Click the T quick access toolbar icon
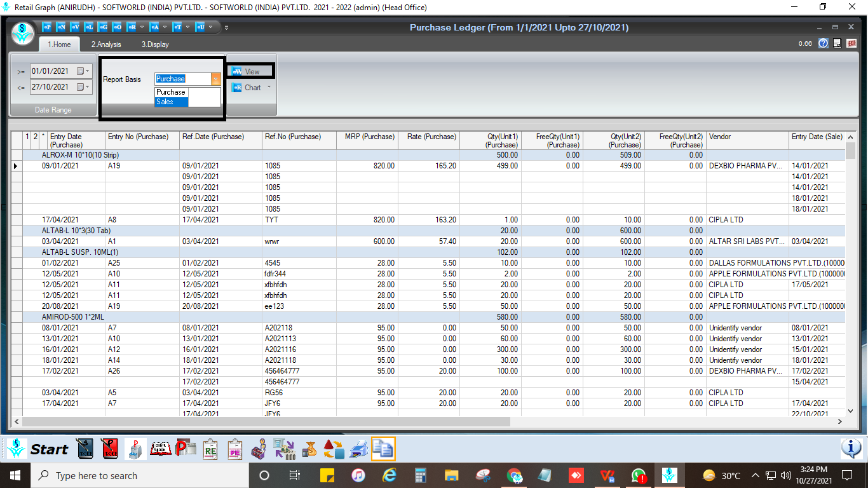The height and width of the screenshot is (488, 868). coord(177,27)
